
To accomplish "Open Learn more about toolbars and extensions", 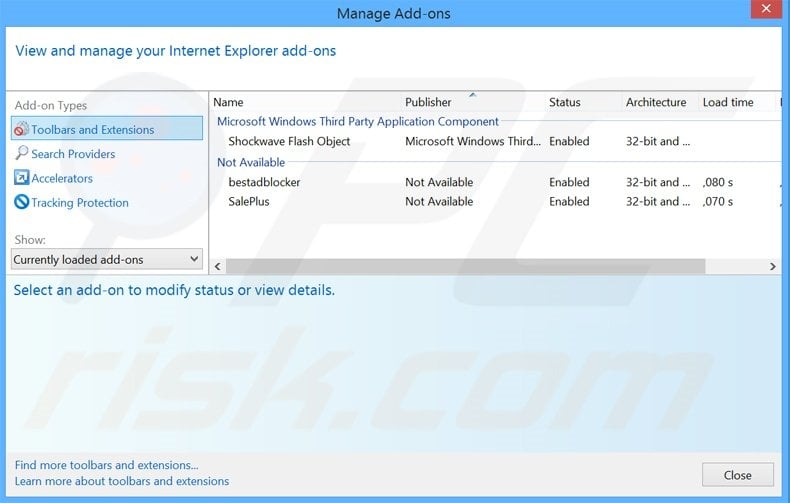I will [122, 481].
